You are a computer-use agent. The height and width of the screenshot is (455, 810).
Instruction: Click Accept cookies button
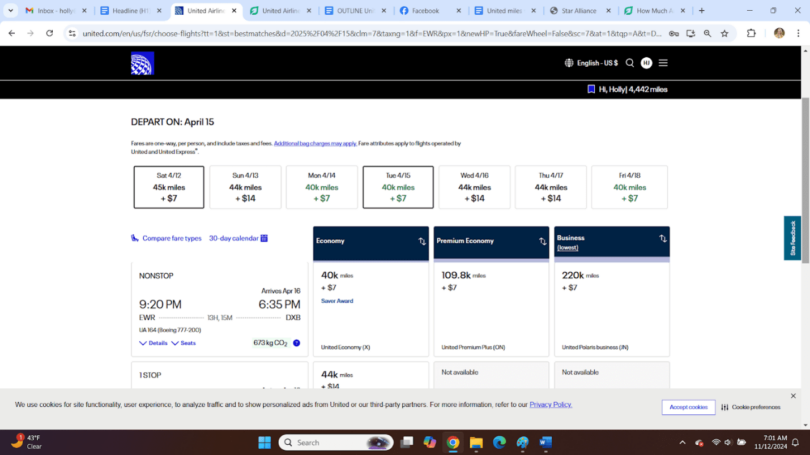pos(688,407)
